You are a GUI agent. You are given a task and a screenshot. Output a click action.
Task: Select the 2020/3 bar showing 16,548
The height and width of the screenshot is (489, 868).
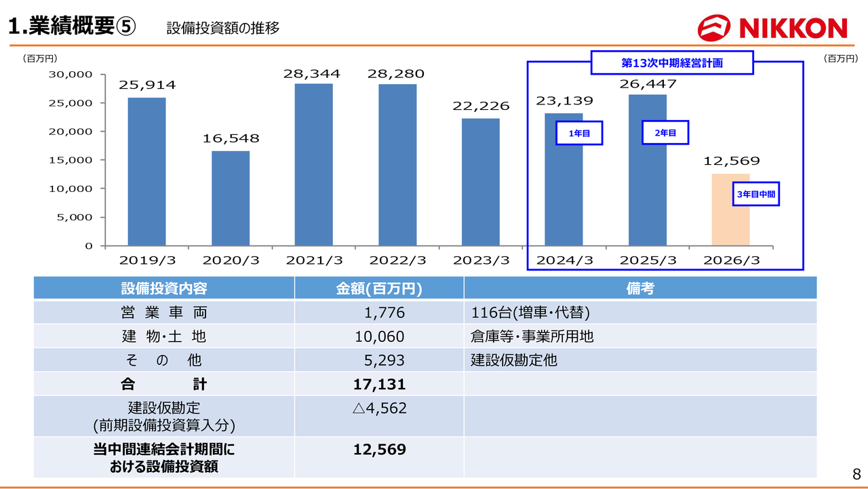click(230, 198)
